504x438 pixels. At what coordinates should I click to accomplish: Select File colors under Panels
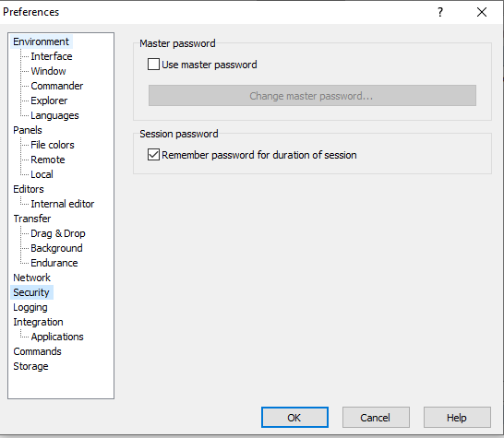53,145
